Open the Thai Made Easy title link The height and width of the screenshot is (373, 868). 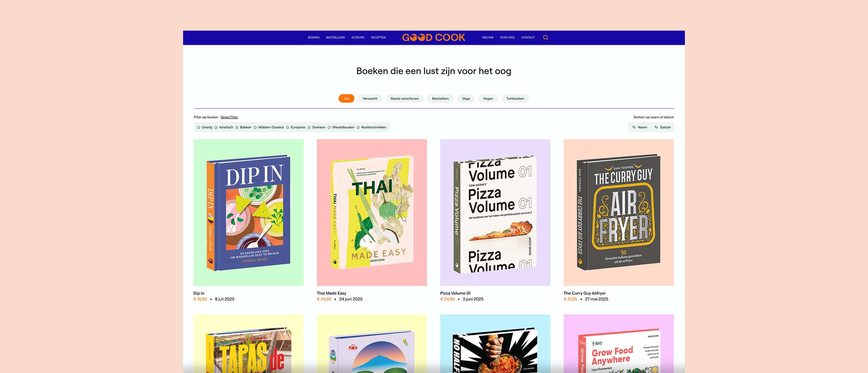331,293
